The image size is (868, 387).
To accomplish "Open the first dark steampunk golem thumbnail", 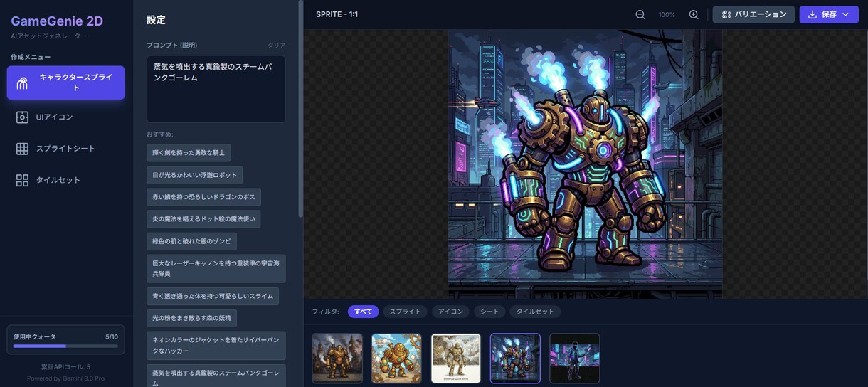I will coord(337,359).
